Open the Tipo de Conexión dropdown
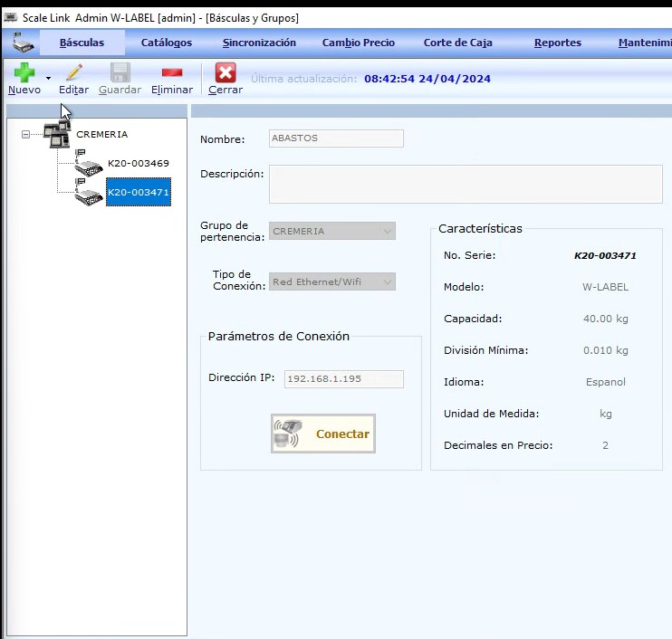This screenshot has width=672, height=639. (x=332, y=281)
